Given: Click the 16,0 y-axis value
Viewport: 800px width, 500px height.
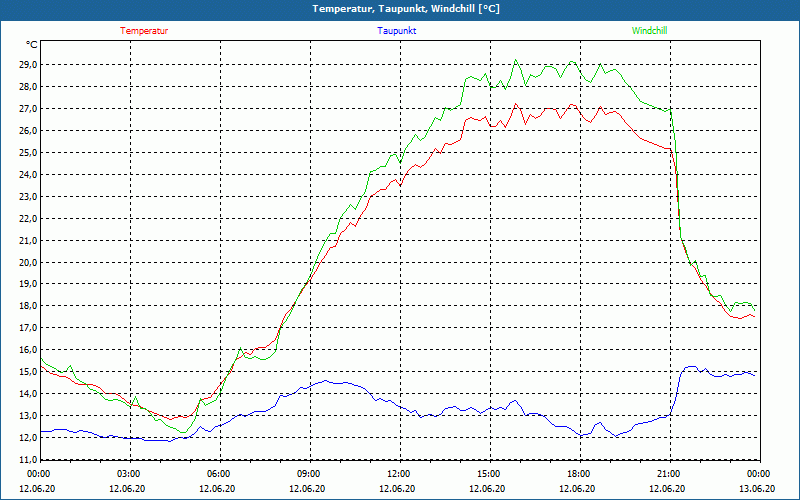Looking at the screenshot, I should 29,349.
